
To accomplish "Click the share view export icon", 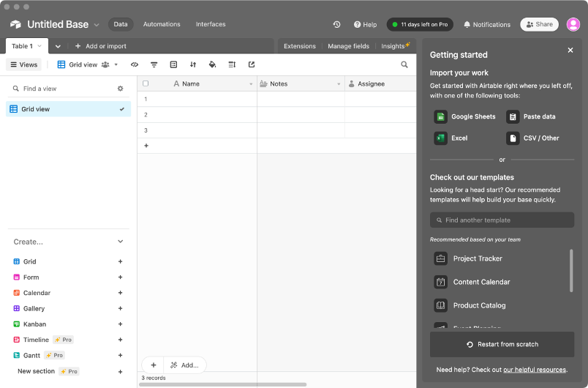I will (252, 64).
